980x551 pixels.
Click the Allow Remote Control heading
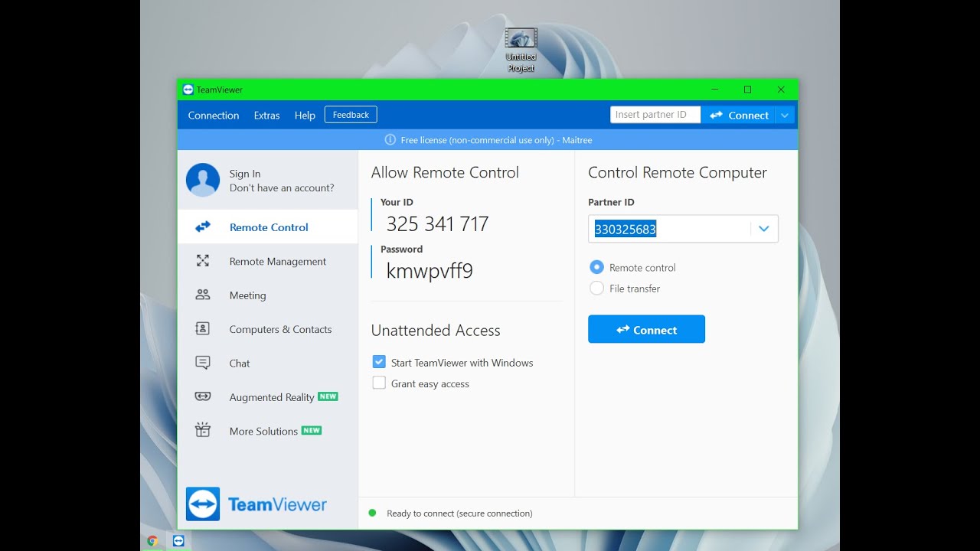coord(445,173)
